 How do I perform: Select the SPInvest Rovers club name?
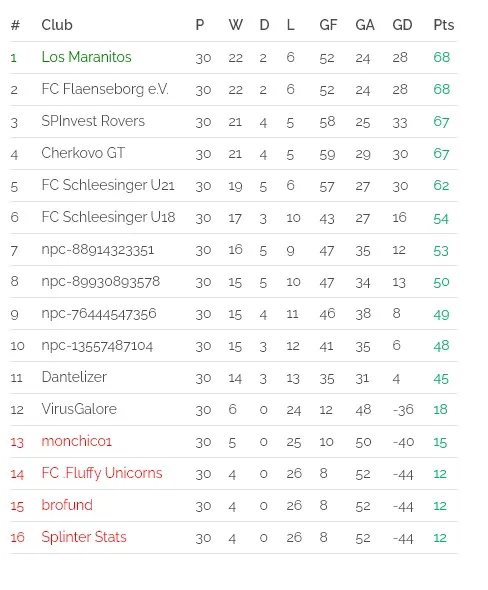[93, 121]
